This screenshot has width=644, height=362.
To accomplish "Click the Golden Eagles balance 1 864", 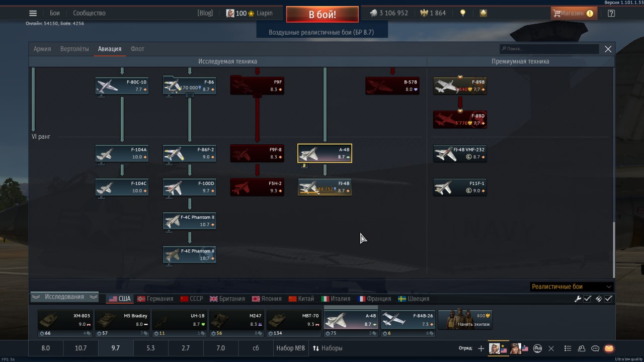I will click(x=433, y=13).
